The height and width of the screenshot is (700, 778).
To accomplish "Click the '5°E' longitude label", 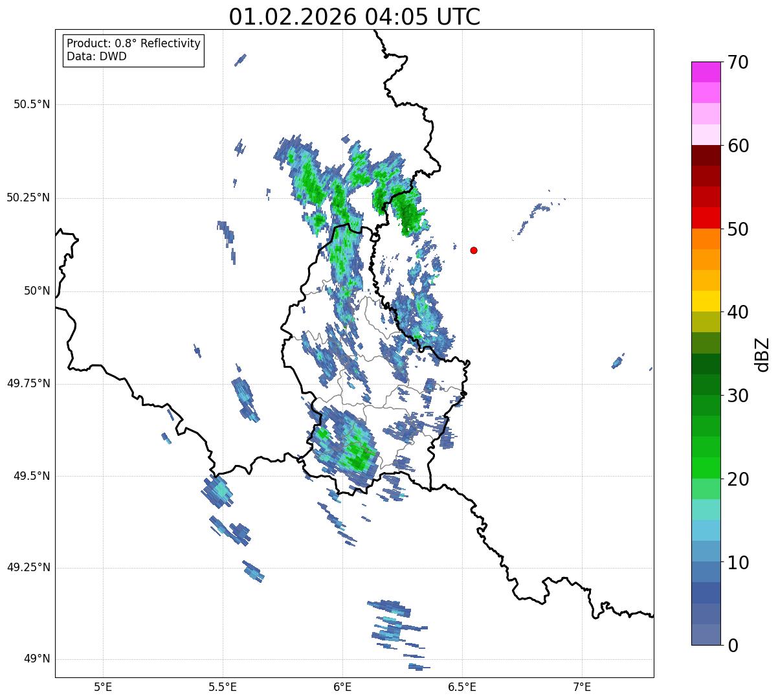I will pyautogui.click(x=103, y=687).
